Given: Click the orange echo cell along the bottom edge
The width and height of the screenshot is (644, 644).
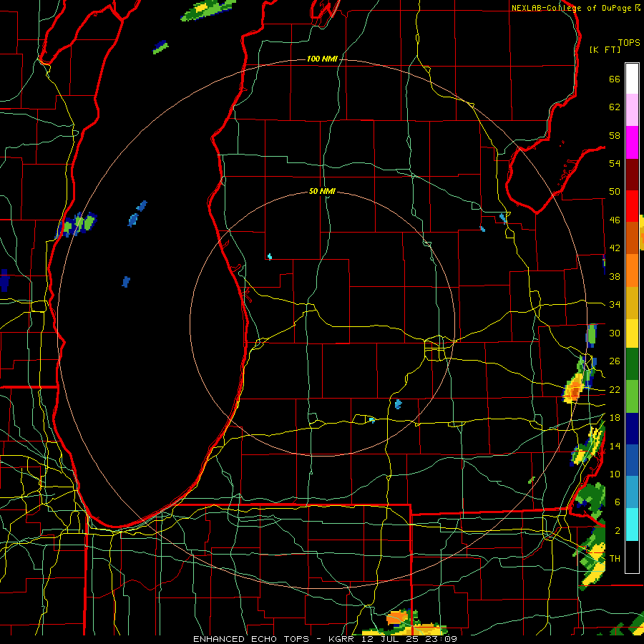Looking at the screenshot, I should pyautogui.click(x=397, y=618).
